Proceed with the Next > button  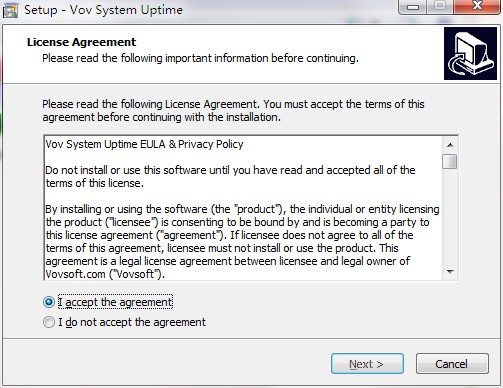click(367, 364)
